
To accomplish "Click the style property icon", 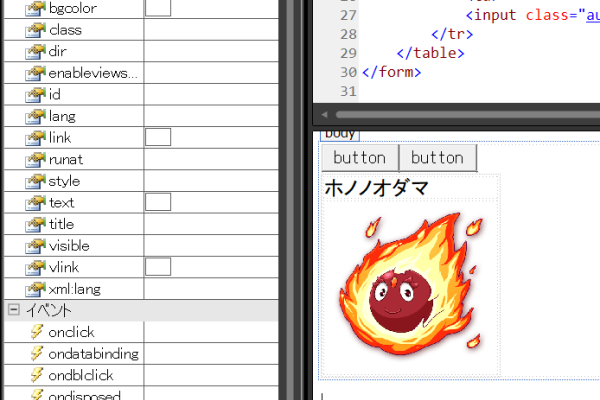I will pyautogui.click(x=35, y=181).
